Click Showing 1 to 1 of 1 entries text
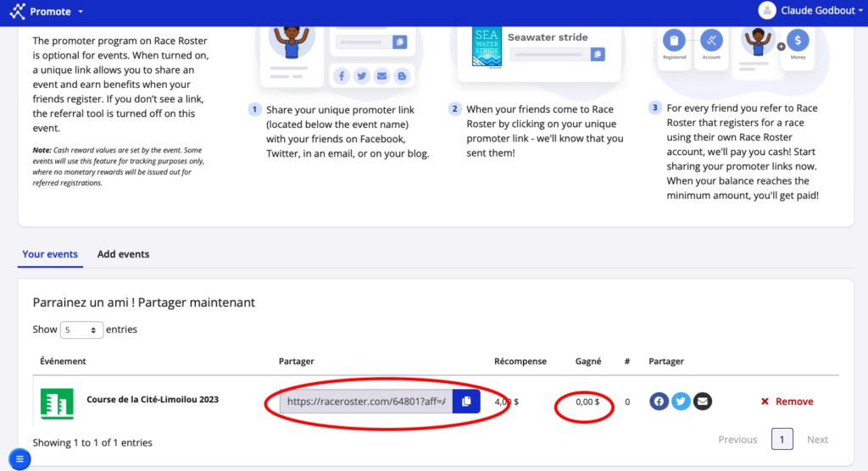Viewport: 868px width, 471px height. [x=92, y=443]
